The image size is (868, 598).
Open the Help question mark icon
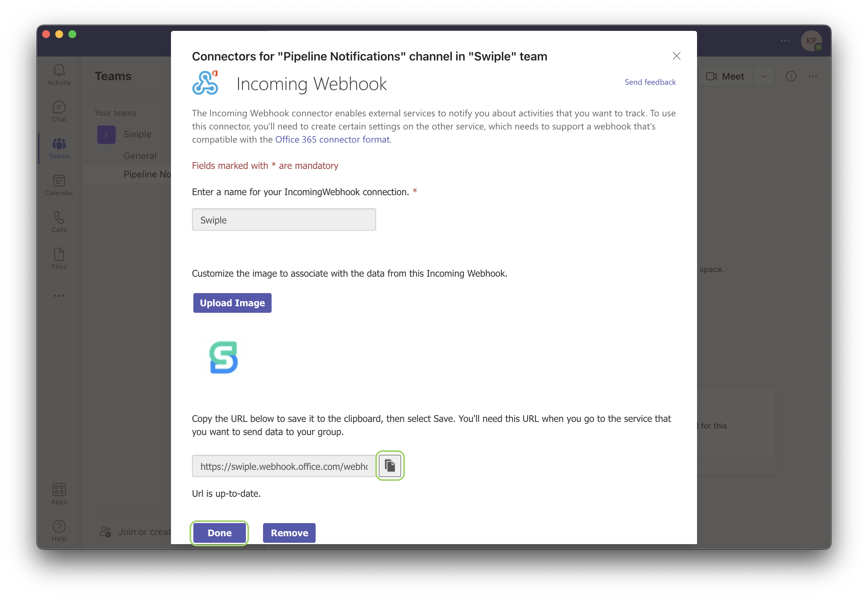(x=59, y=530)
